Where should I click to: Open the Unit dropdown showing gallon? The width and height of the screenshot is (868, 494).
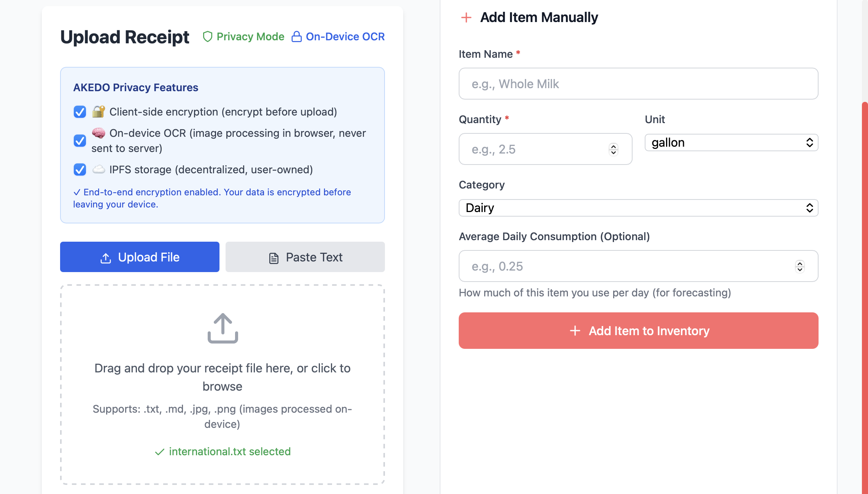click(x=731, y=142)
